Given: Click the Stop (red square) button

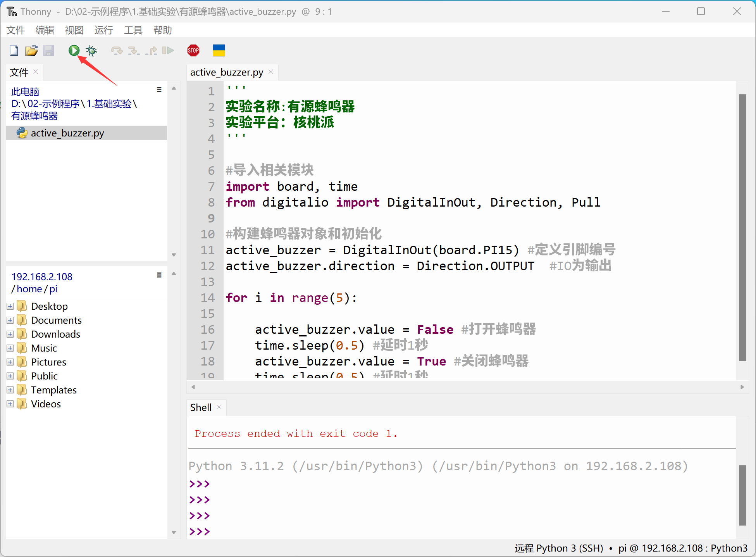Looking at the screenshot, I should click(194, 50).
